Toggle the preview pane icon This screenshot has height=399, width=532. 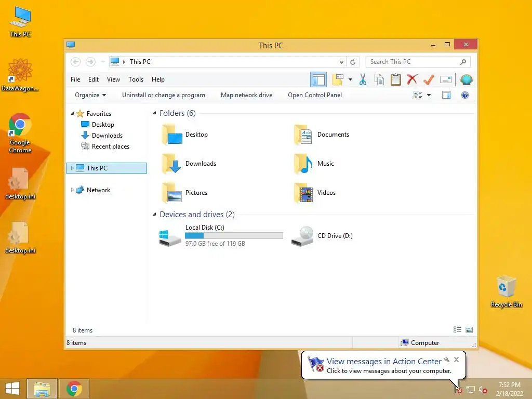(x=446, y=95)
